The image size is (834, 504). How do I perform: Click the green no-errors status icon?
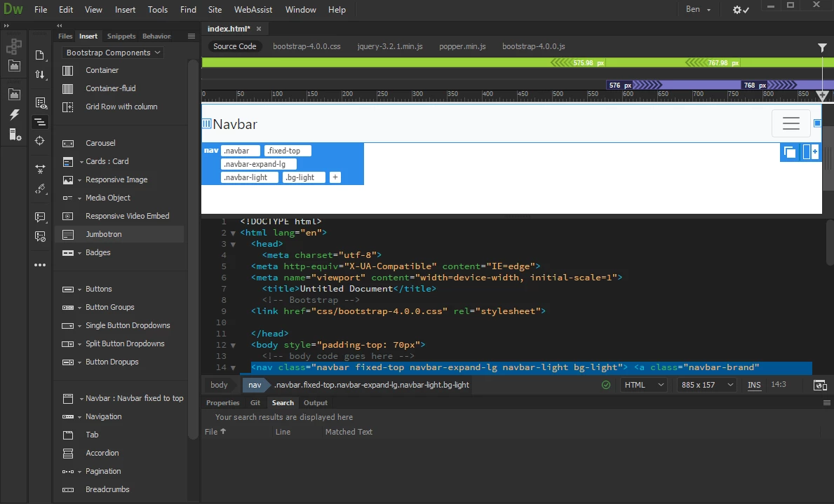[606, 385]
